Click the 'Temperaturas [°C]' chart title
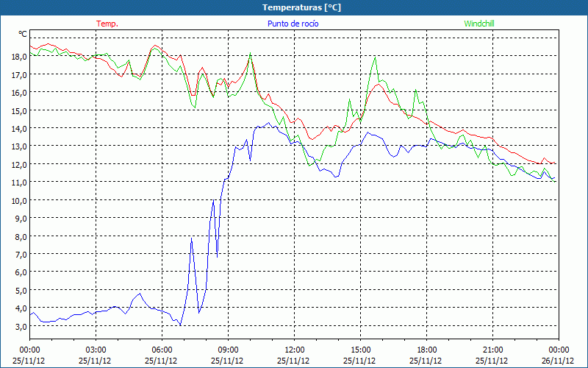 [301, 7]
